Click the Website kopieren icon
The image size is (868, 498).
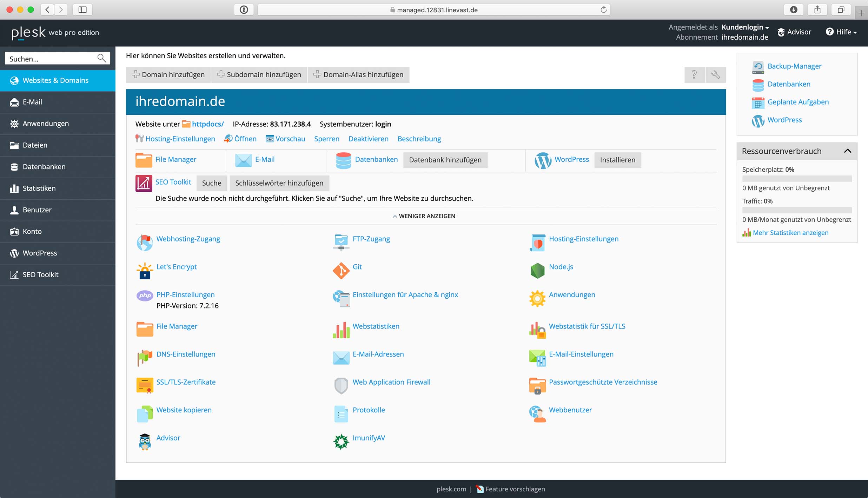tap(145, 414)
